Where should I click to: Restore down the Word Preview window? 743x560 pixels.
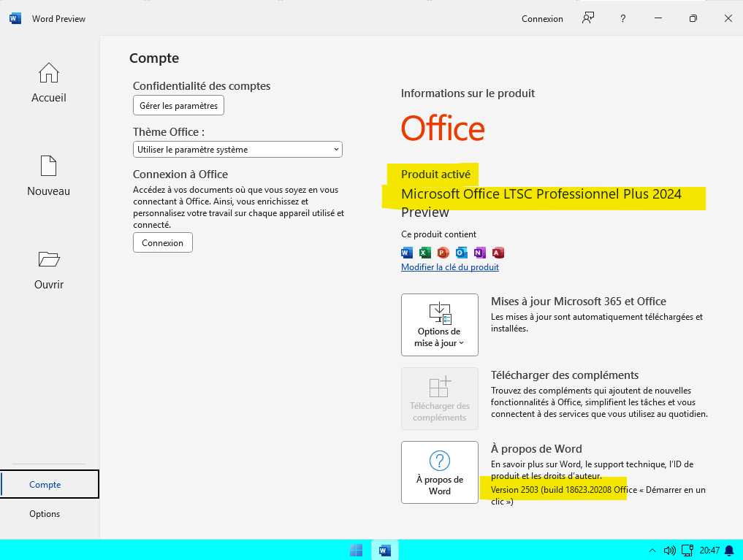click(x=693, y=18)
